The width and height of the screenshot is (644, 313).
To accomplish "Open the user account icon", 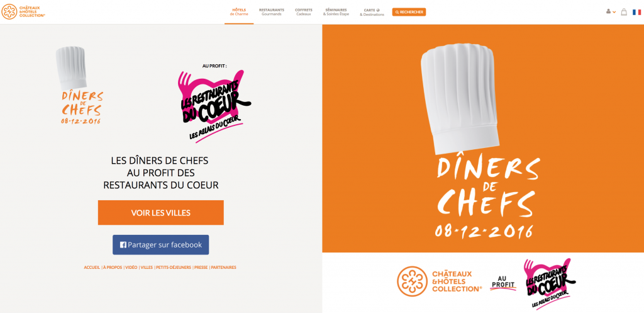I will click(x=608, y=11).
